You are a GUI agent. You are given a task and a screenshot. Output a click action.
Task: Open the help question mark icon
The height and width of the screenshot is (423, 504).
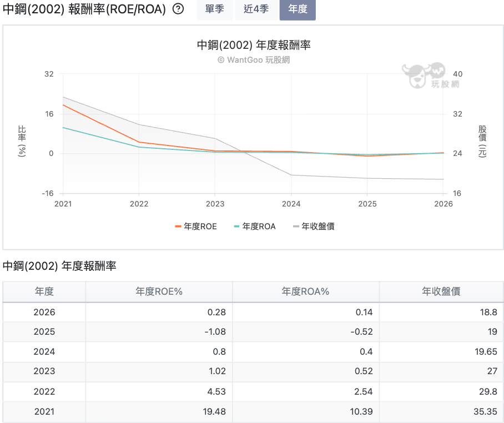(x=178, y=9)
